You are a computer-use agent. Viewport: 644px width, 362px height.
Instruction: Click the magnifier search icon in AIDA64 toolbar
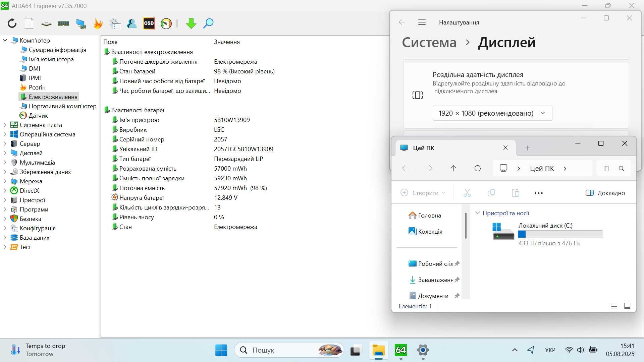click(x=208, y=23)
